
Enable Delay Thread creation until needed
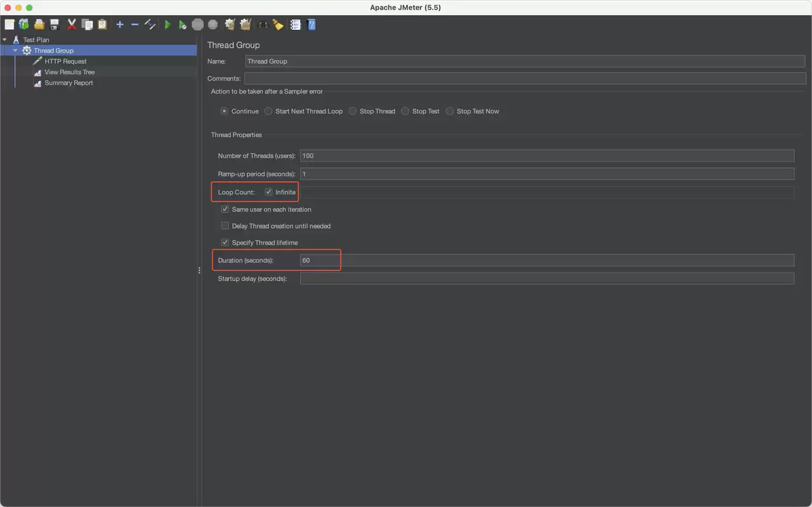point(225,226)
